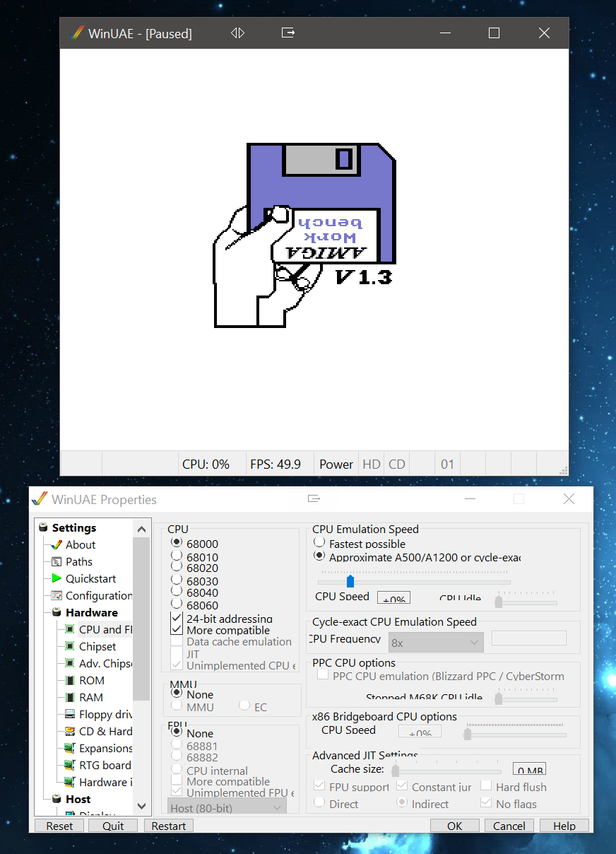Open the Hardware info board icon
Image resolution: width=616 pixels, height=854 pixels.
(70, 782)
